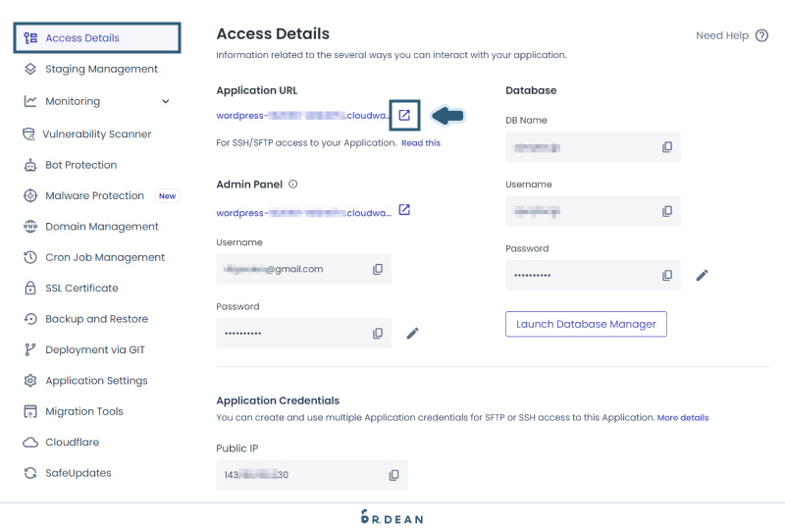The image size is (785, 532).
Task: Click the Cloudflare cloud icon
Action: pos(30,443)
